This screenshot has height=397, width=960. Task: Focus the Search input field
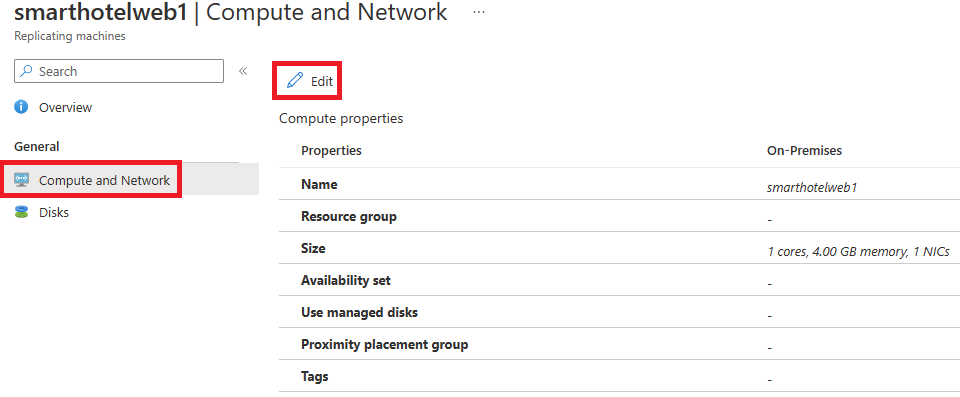(x=119, y=71)
